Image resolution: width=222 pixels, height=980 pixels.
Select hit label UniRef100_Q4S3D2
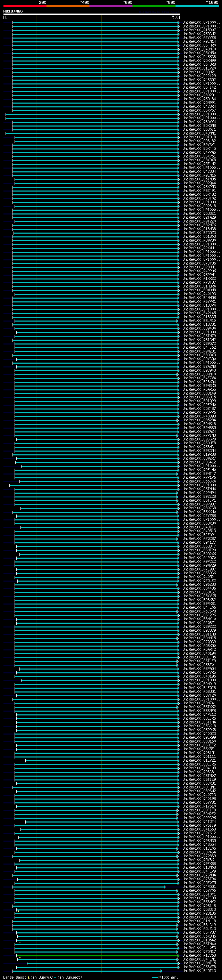coord(199,80)
